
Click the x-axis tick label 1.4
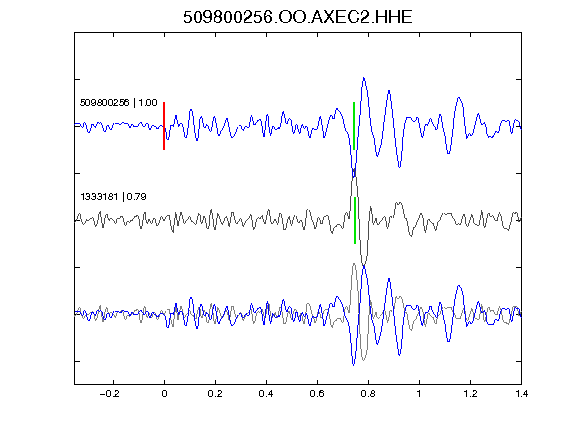pyautogui.click(x=521, y=394)
